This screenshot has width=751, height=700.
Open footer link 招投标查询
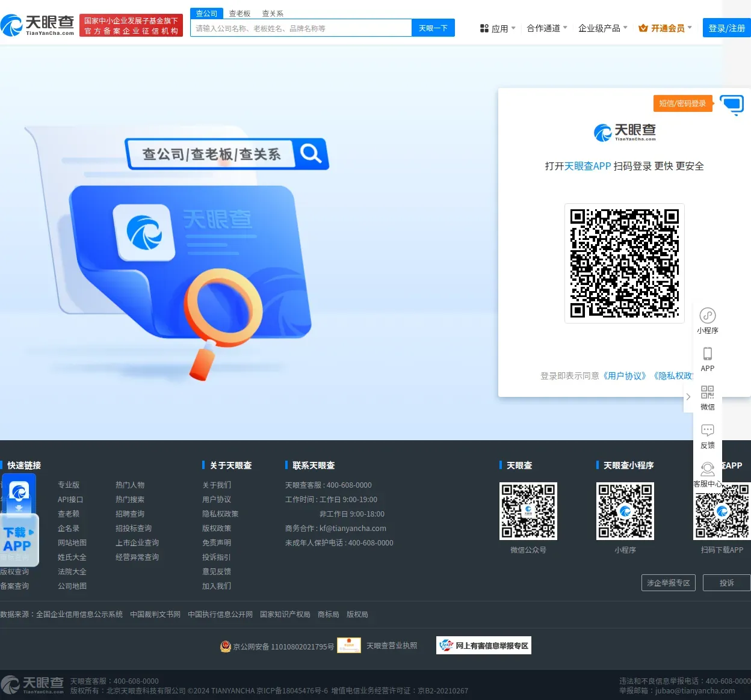[x=134, y=528]
